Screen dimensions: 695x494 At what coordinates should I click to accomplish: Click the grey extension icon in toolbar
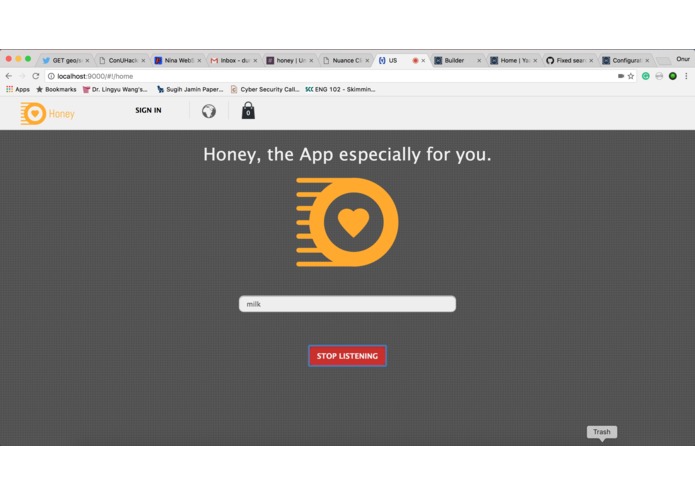659,76
